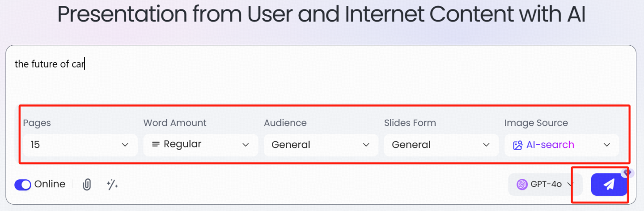Send the prompt with the paper plane button
The image size is (644, 211).
[609, 185]
